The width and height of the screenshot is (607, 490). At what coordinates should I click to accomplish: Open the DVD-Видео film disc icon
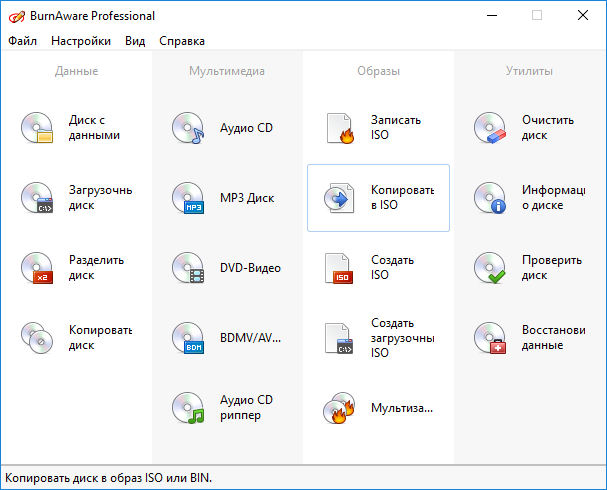187,268
